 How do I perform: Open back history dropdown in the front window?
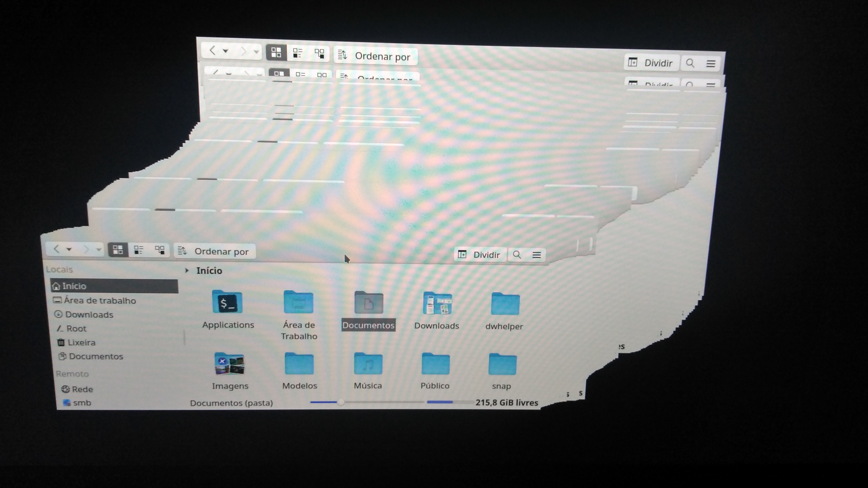(69, 250)
